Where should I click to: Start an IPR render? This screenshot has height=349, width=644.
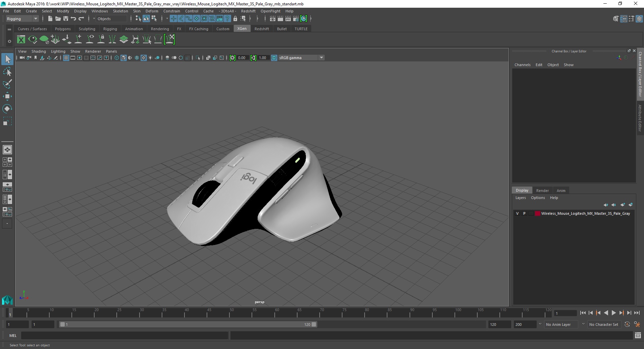pyautogui.click(x=288, y=19)
